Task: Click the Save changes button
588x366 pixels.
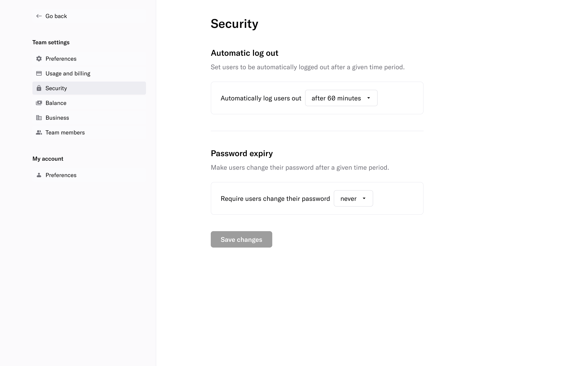Action: click(x=241, y=239)
